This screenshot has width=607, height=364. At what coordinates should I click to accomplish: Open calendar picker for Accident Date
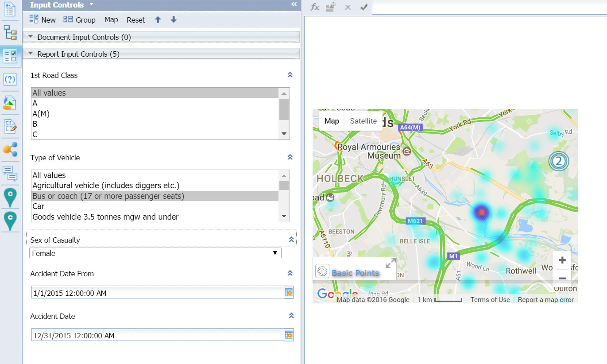click(x=289, y=335)
